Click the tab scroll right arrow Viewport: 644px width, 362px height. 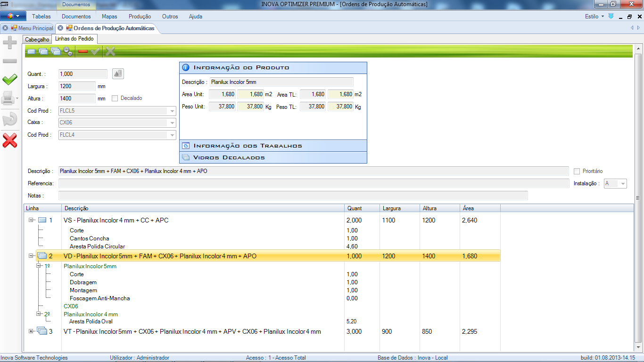pyautogui.click(x=637, y=28)
